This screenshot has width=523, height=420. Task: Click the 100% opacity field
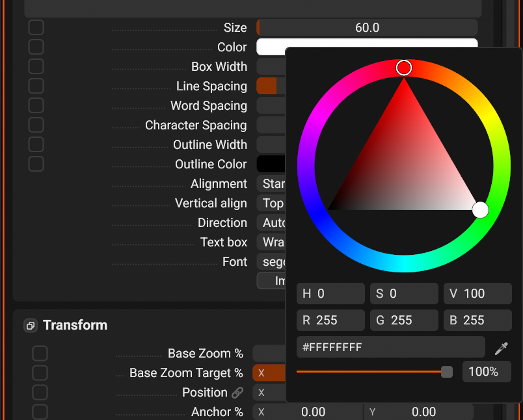pyautogui.click(x=487, y=372)
